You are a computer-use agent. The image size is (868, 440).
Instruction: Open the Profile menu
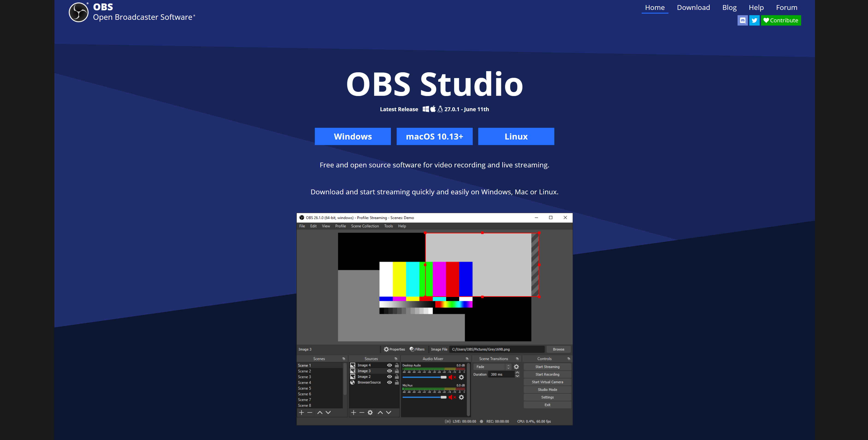point(340,226)
